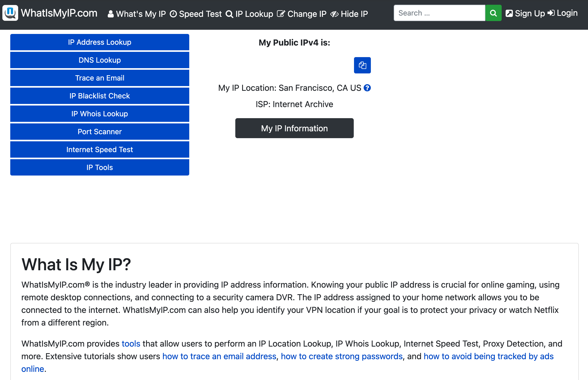
Task: Click the My IP Information button
Action: coord(294,128)
